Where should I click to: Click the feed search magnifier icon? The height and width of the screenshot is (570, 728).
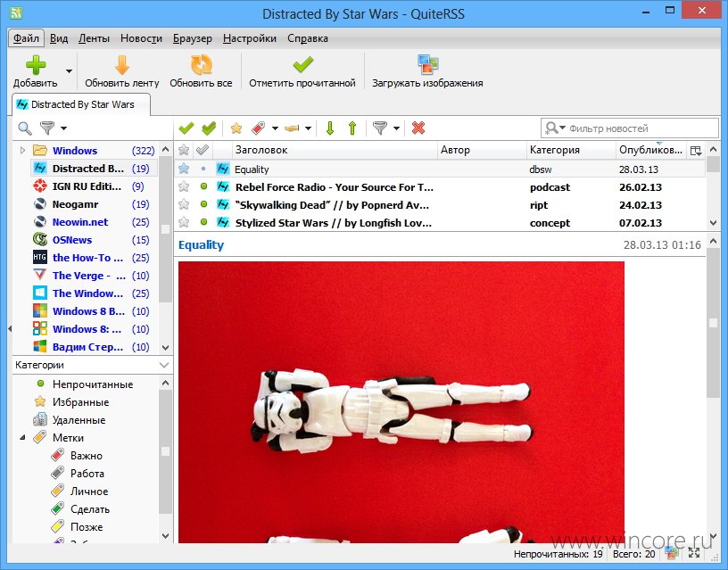(25, 128)
